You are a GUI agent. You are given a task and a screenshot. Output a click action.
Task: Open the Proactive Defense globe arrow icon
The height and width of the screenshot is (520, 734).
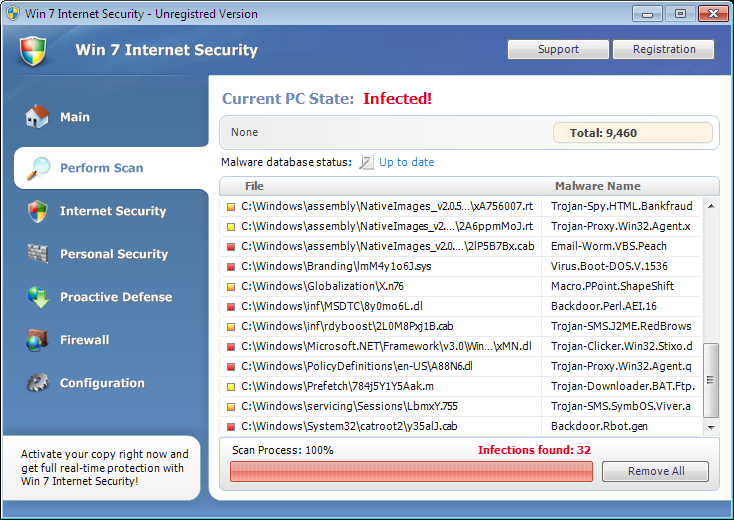tap(38, 297)
